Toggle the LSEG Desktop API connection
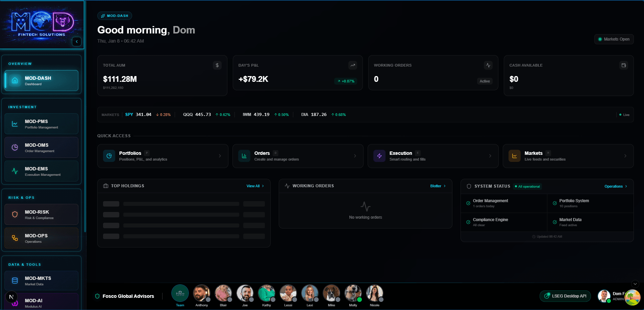This screenshot has width=644, height=310. point(565,296)
